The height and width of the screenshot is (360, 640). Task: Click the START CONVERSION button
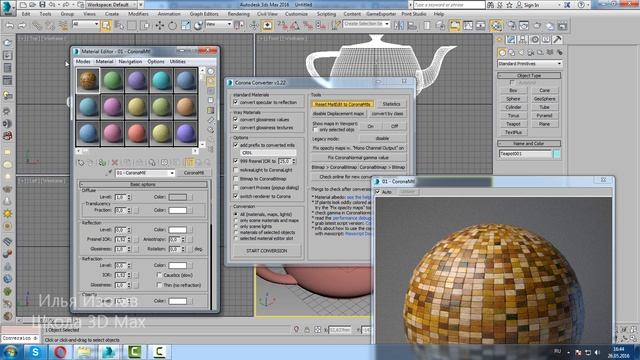tap(267, 251)
